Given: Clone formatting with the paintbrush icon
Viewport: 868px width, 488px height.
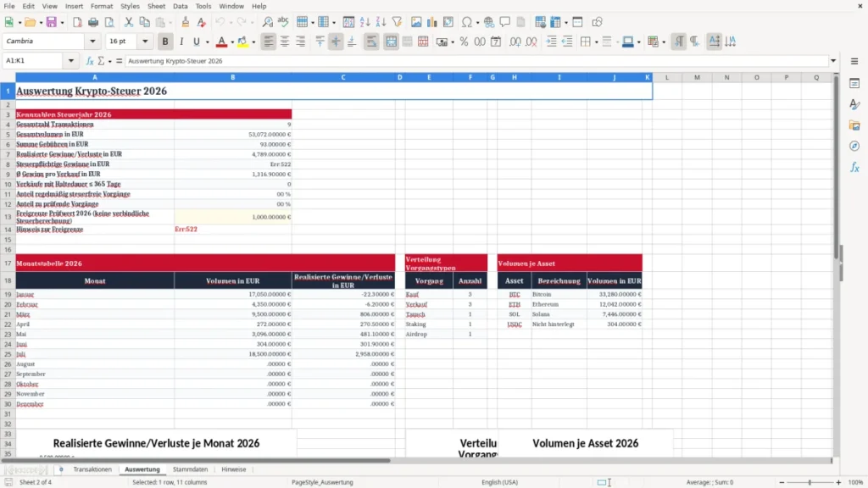Looking at the screenshot, I should coord(186,22).
